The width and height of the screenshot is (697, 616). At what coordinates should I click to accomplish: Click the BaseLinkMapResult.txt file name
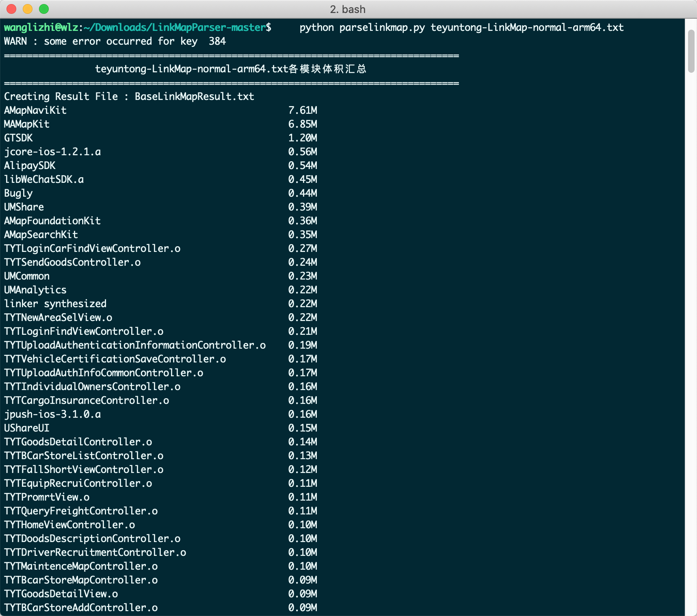point(194,97)
